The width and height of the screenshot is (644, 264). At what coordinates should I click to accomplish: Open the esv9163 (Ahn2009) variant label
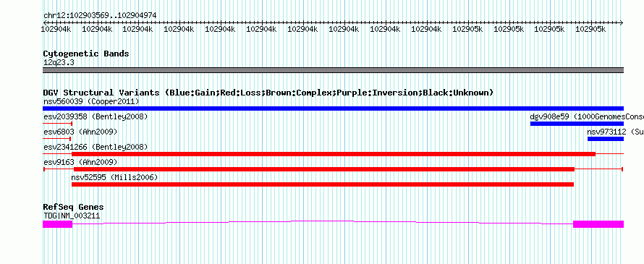(x=80, y=163)
